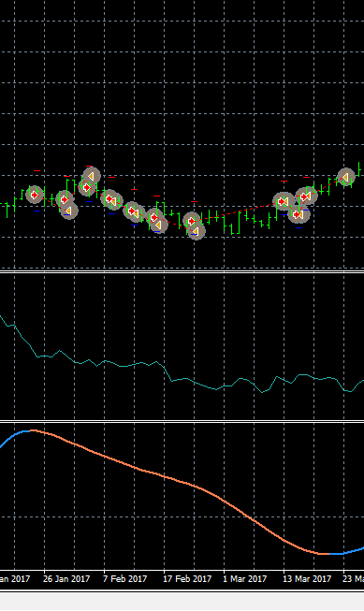Click the '1 Mar 2017' date label
This screenshot has width=364, height=611.
coord(245,578)
